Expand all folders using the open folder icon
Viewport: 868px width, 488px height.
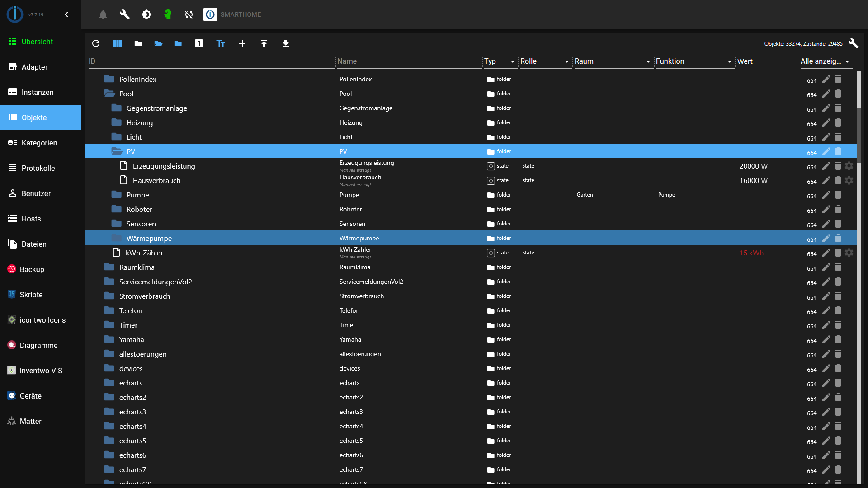pyautogui.click(x=158, y=43)
